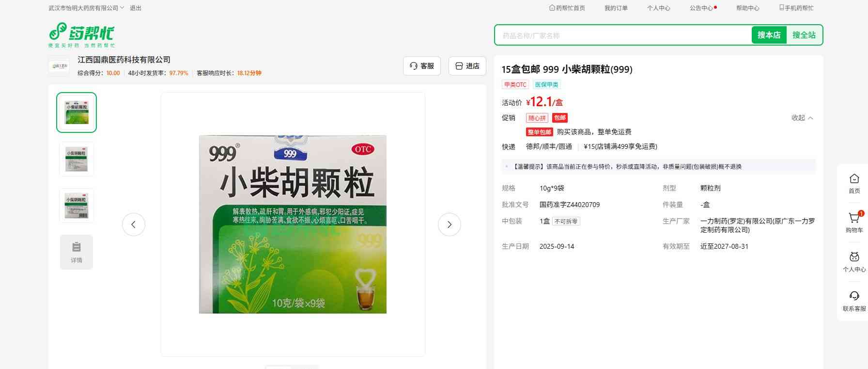Contact support via sidebar 联系客服 icon
This screenshot has height=369, width=868.
854,301
